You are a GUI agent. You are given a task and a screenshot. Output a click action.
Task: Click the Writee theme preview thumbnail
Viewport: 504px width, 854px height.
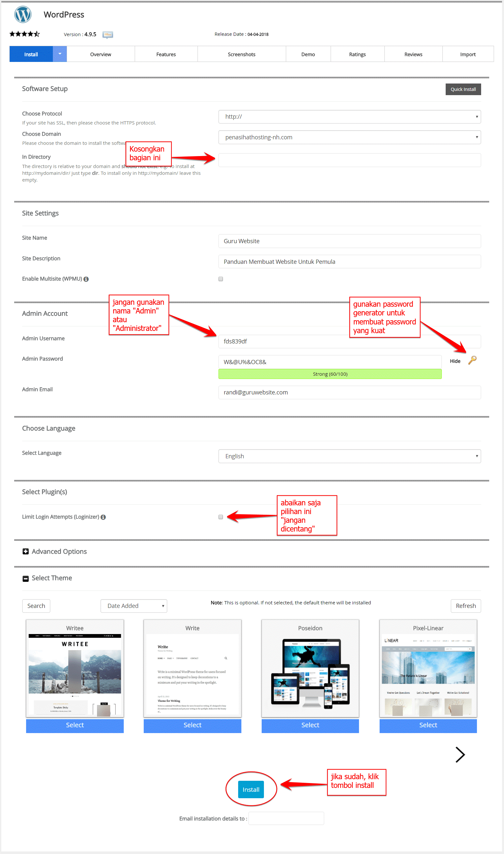[75, 675]
